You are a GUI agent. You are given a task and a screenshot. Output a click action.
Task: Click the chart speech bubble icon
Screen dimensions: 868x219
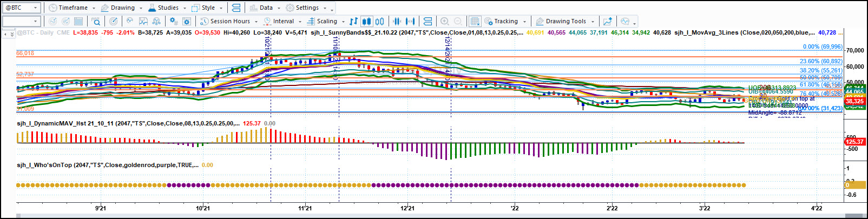pos(625,21)
